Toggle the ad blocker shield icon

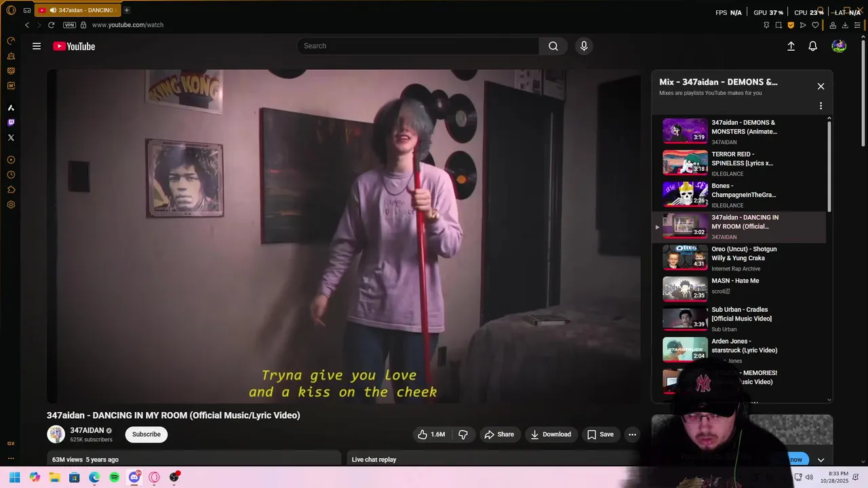coord(791,25)
